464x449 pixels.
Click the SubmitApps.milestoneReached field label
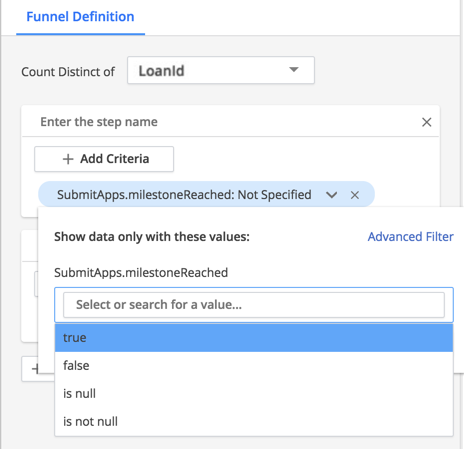point(141,273)
